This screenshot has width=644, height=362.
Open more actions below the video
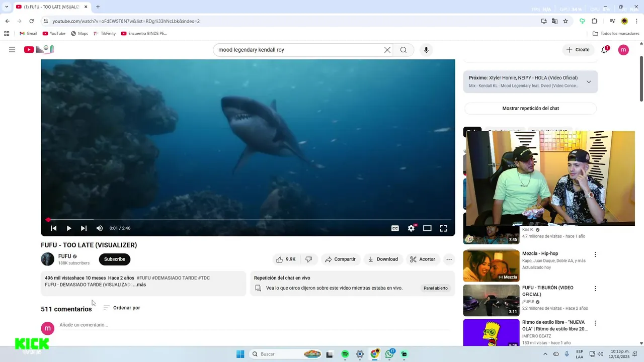pyautogui.click(x=449, y=259)
